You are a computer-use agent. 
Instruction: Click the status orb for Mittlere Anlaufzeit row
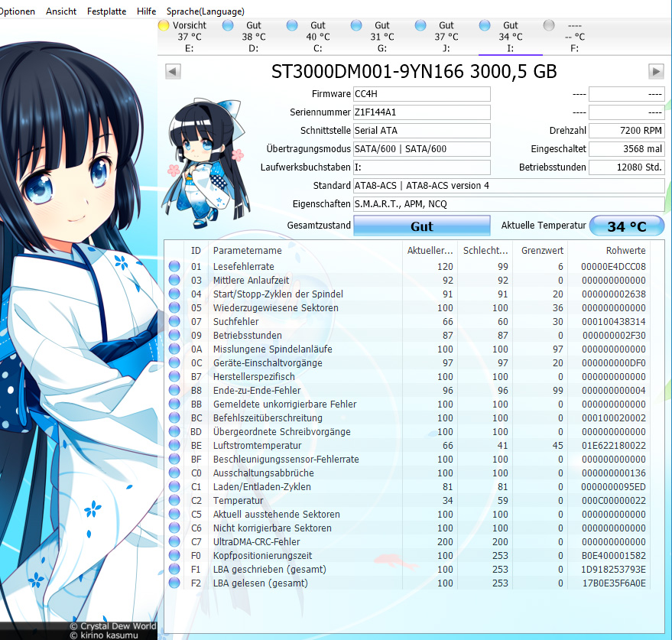[x=174, y=280]
